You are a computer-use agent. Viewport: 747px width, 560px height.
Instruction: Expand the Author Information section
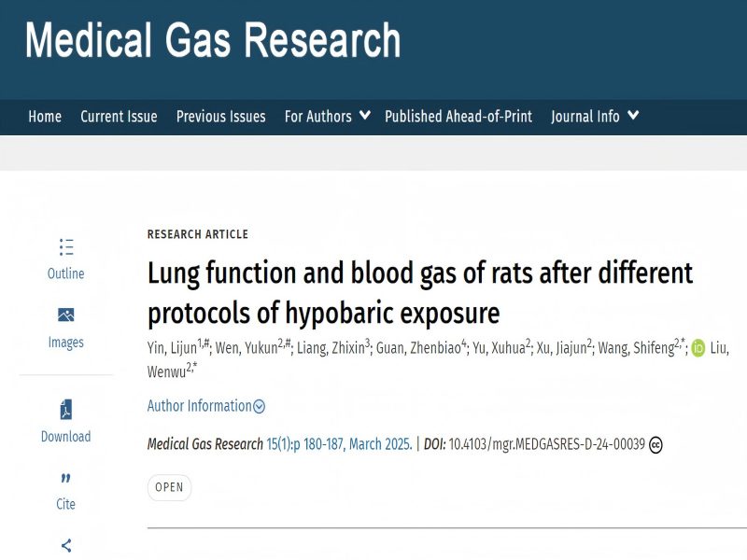(205, 406)
